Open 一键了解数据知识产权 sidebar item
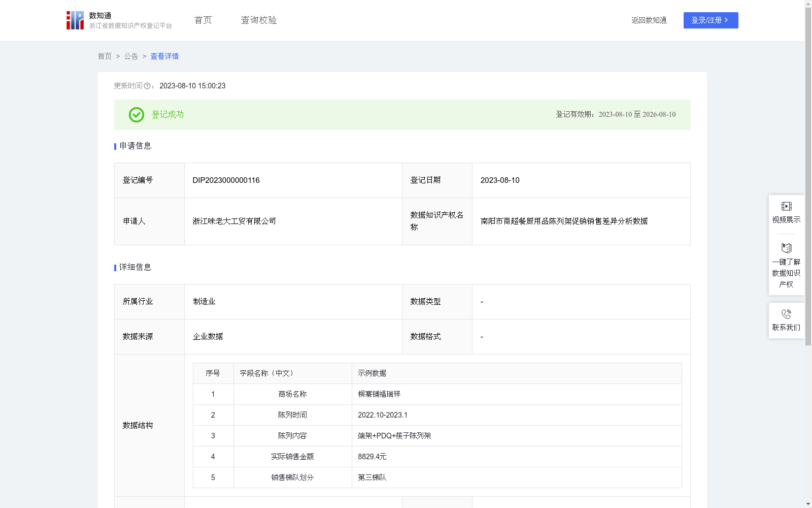 pos(786,266)
